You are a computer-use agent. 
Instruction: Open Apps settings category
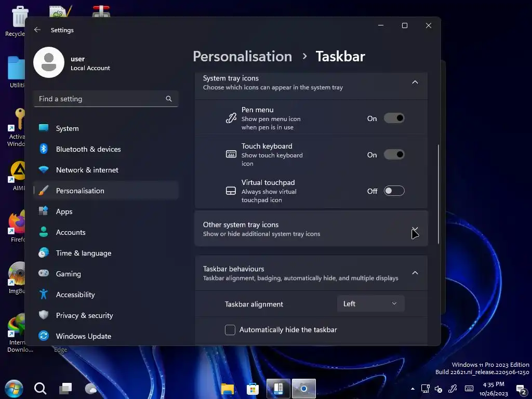(106, 211)
